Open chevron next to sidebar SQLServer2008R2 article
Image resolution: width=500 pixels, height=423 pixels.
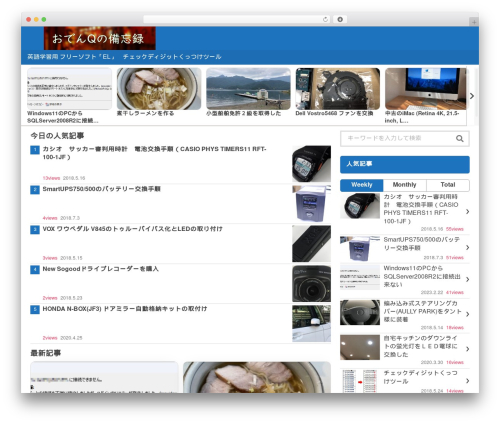pos(468,279)
